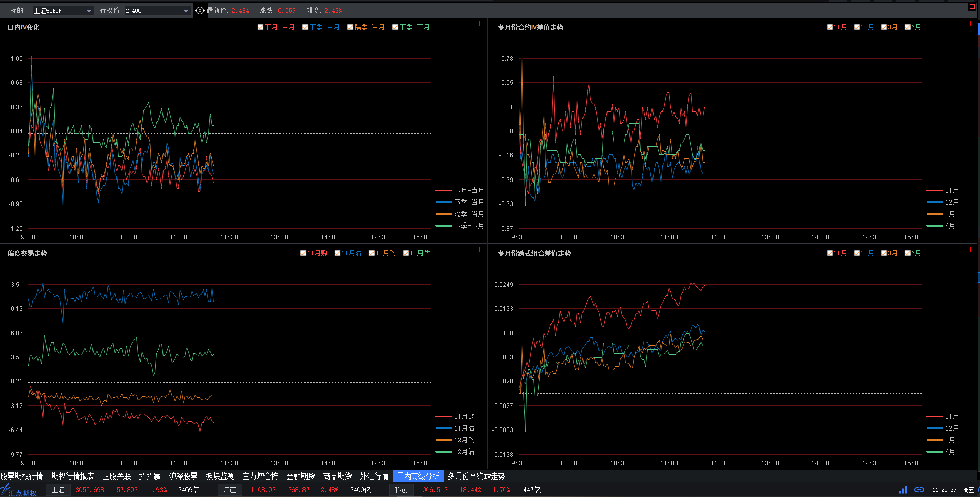Switch to the 商品期货 tab
The image size is (980, 497).
(x=337, y=476)
